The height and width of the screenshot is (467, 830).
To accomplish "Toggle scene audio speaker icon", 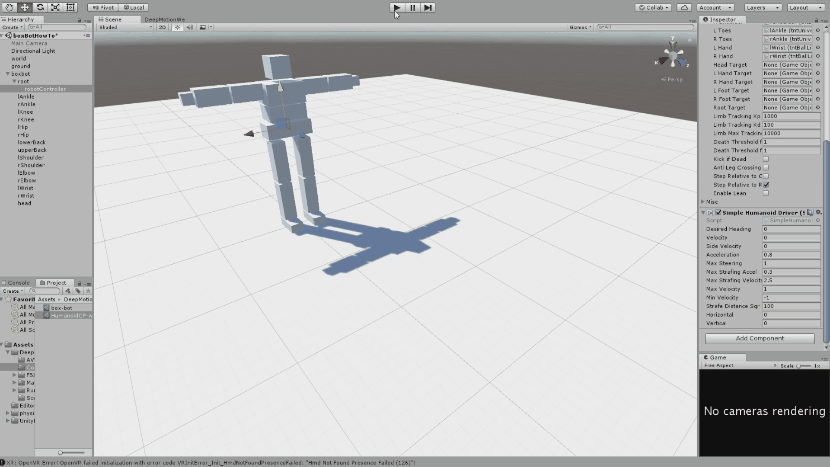I will tap(190, 27).
